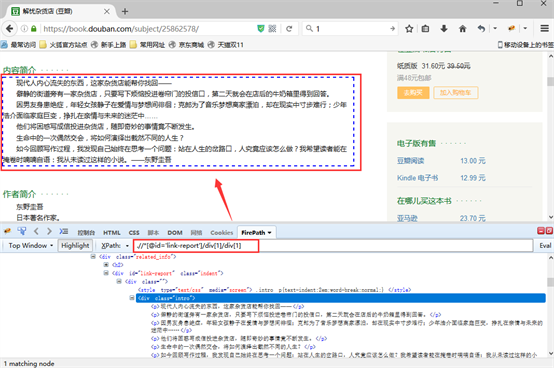Image resolution: width=554 pixels, height=368 pixels.
Task: Bookmark this page with the star icon
Action: (x=409, y=29)
